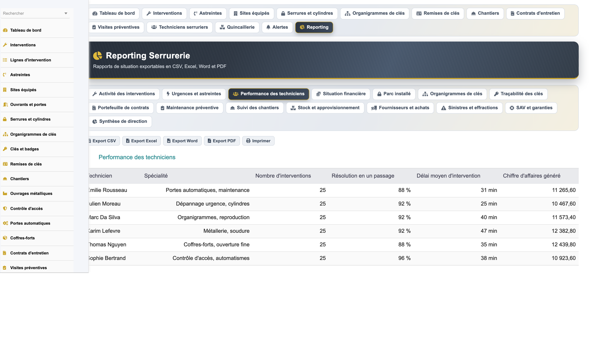The height and width of the screenshot is (364, 589).
Task: Click the Portes automatiques gears icon
Action: click(x=5, y=223)
